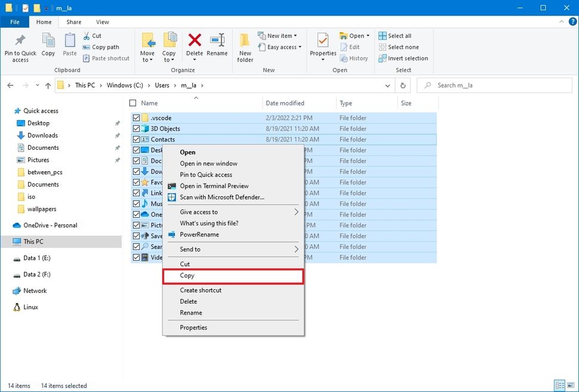Uncheck the 3D Objects folder checkbox
The width and height of the screenshot is (579, 392).
click(136, 128)
